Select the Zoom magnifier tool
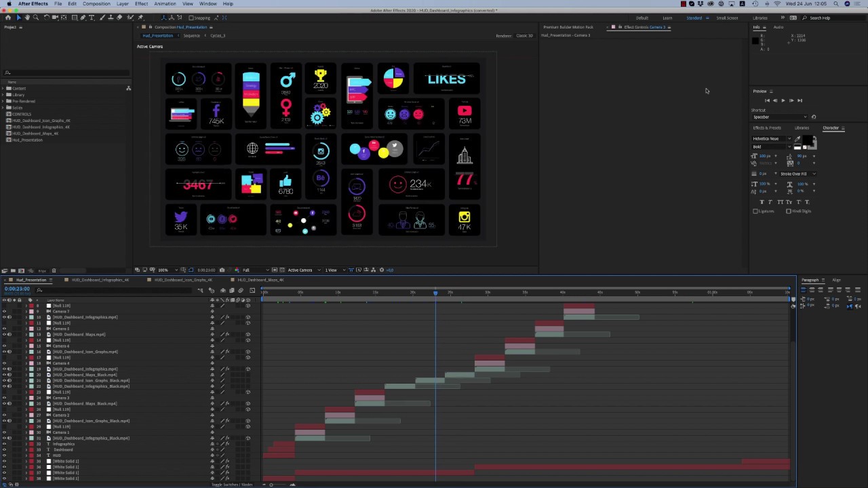868x488 pixels. coord(36,18)
